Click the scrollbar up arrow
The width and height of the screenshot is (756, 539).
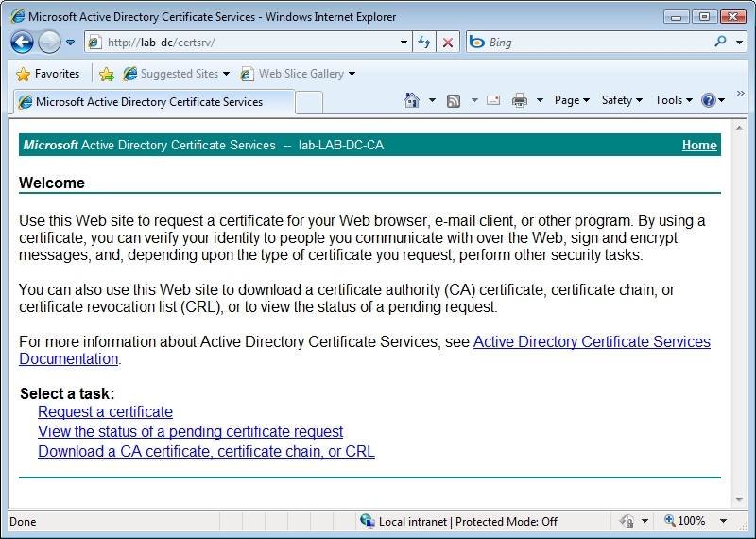coord(739,128)
